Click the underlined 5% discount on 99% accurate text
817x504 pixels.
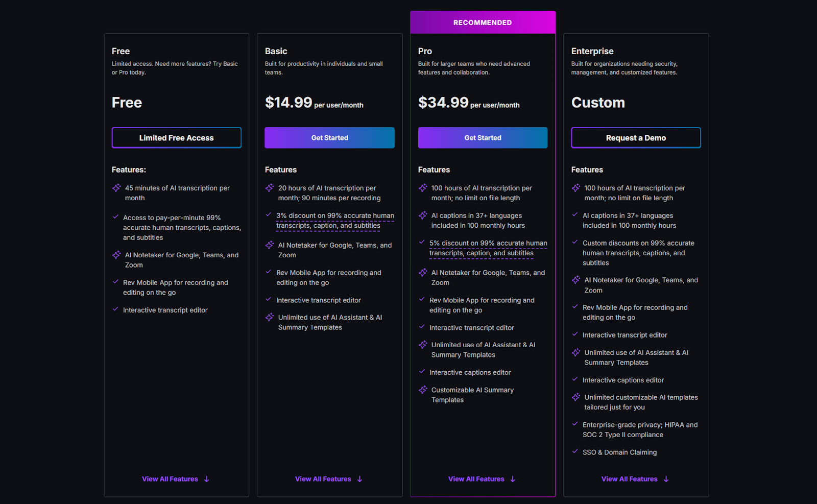[x=488, y=248]
